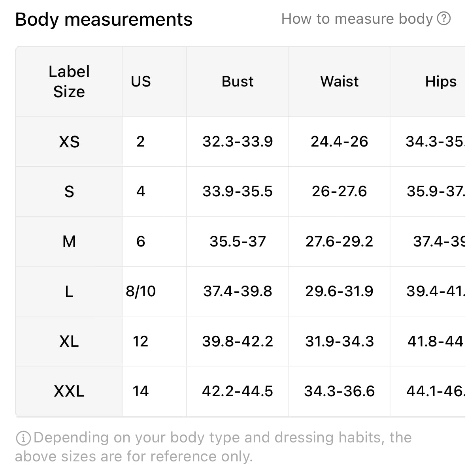
Task: Click the US column header
Action: pos(141,81)
